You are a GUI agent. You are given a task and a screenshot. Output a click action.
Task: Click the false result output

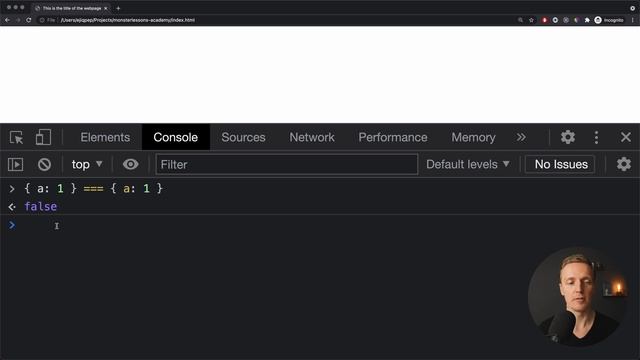(40, 207)
